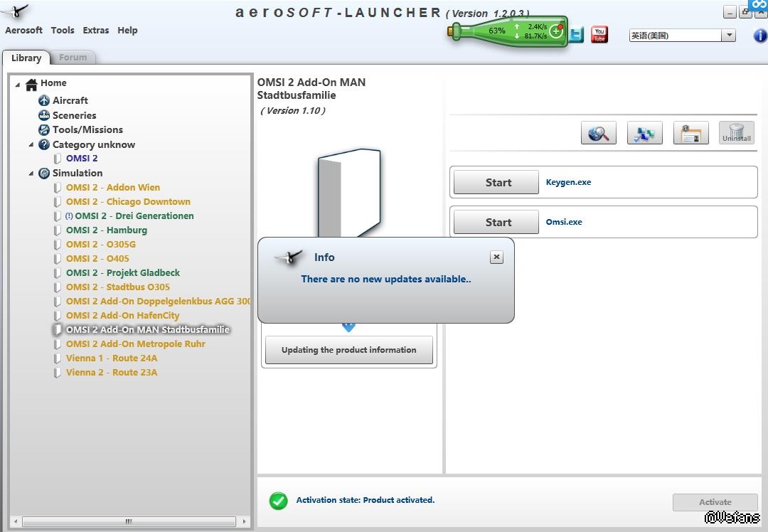The width and height of the screenshot is (768, 532).
Task: Select Aircraft in the library tree
Action: [70, 100]
